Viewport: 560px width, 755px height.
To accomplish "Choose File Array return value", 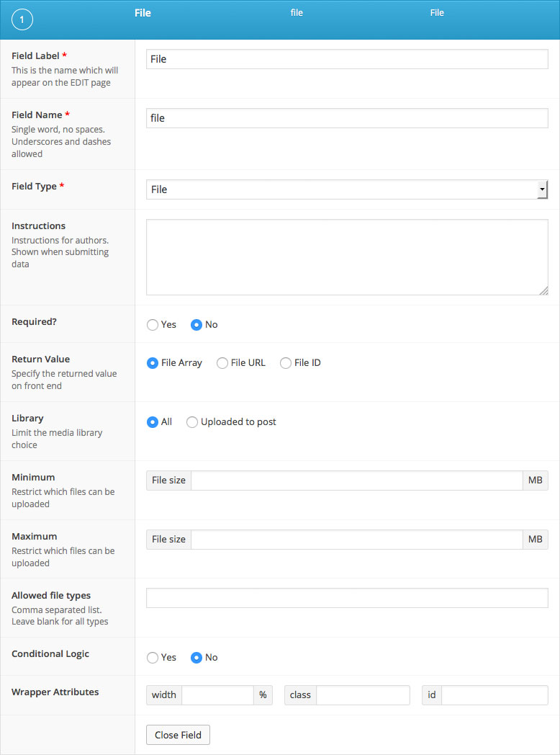I will click(153, 363).
